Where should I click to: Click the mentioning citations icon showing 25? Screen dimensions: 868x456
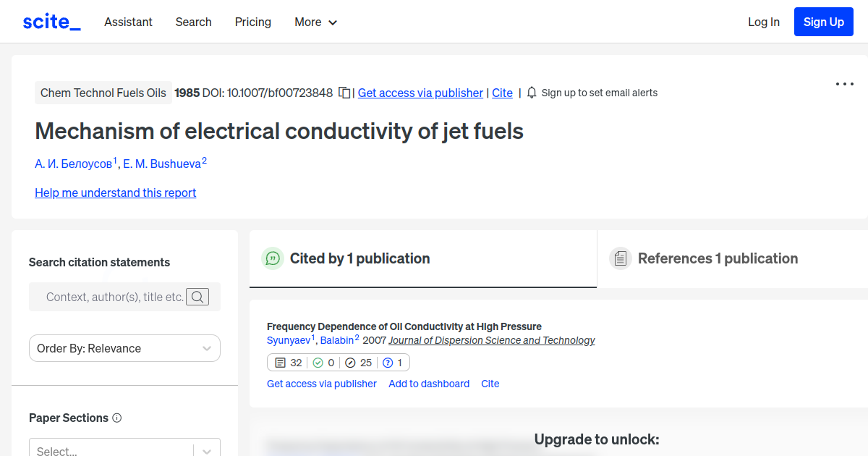[350, 363]
